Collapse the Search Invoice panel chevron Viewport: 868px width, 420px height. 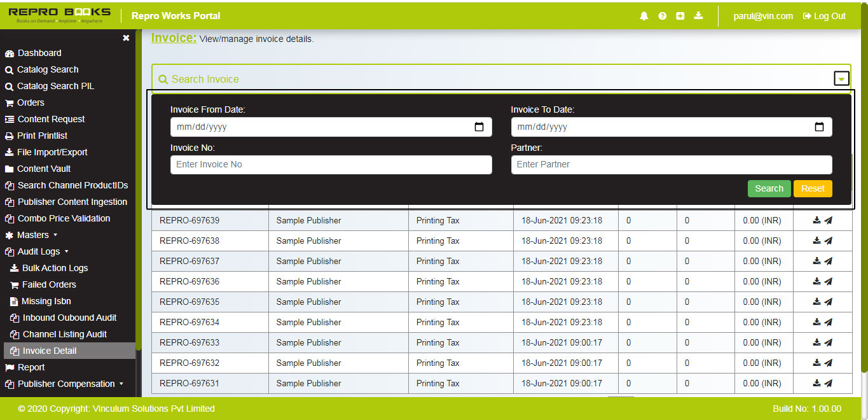(x=841, y=78)
